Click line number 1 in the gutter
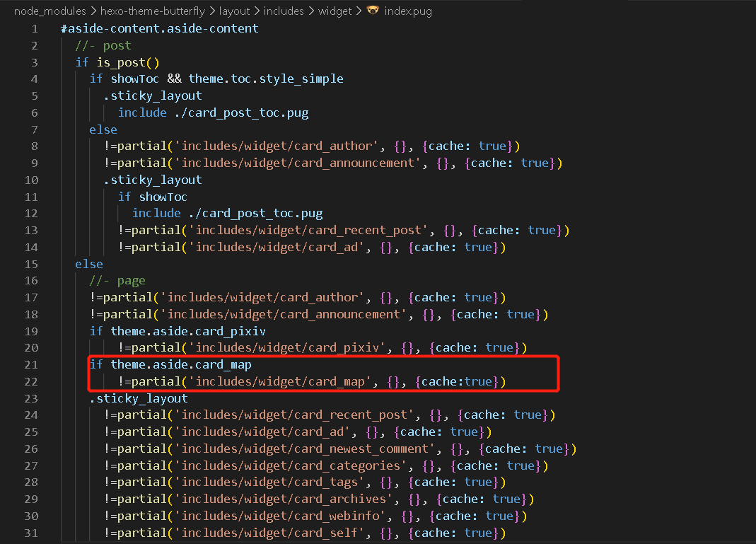This screenshot has width=756, height=544. [x=34, y=29]
